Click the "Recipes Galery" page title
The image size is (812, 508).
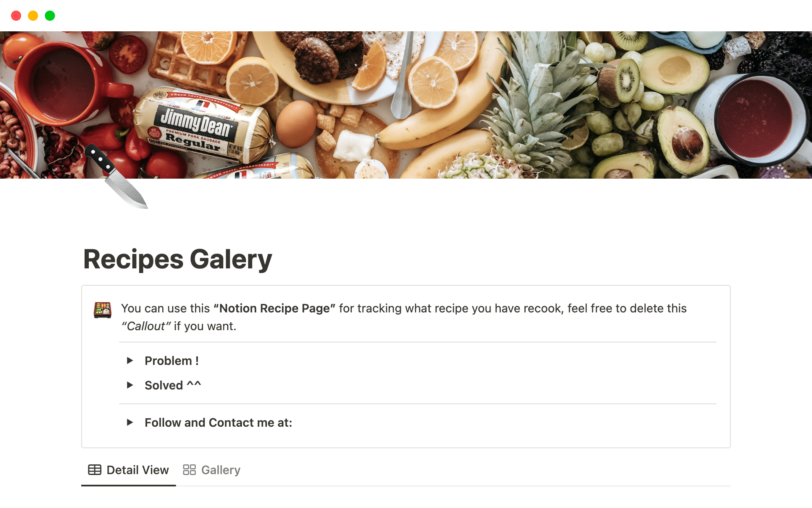pyautogui.click(x=178, y=259)
